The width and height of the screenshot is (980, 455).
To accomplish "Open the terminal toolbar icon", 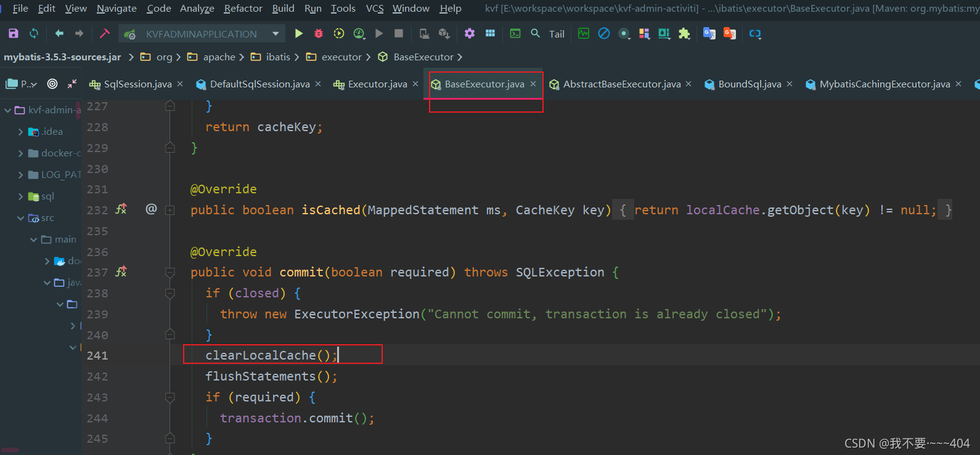I will 515,33.
